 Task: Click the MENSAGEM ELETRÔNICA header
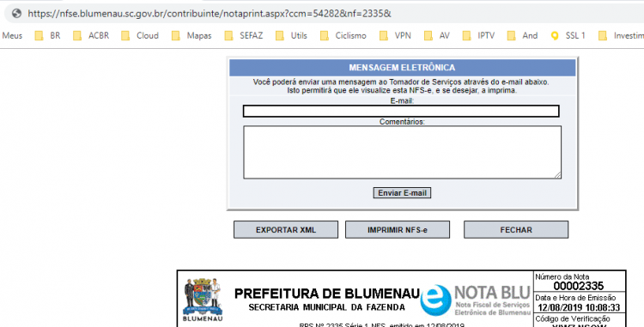pyautogui.click(x=402, y=68)
